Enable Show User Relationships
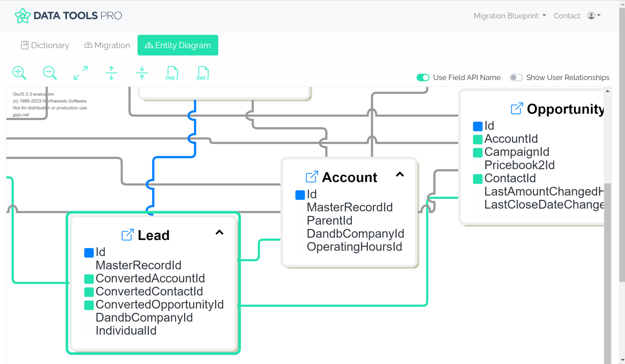Viewport: 625px width, 364px height. click(x=516, y=77)
